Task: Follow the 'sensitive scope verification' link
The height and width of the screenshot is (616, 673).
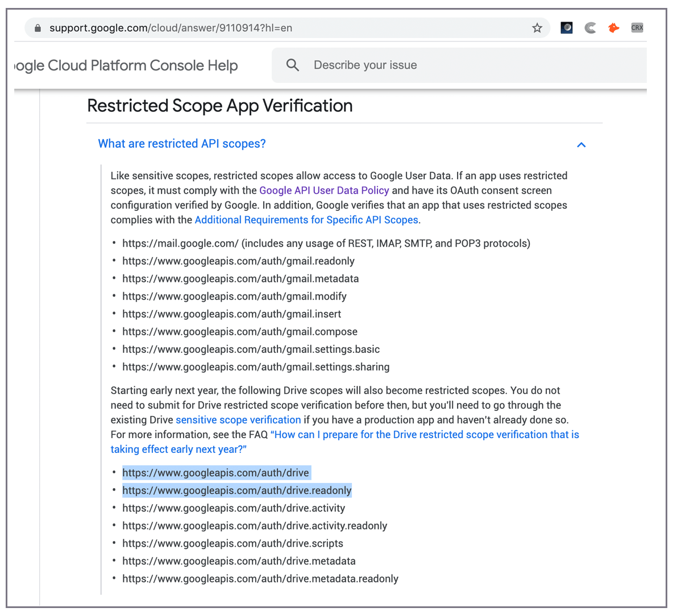Action: 238,420
